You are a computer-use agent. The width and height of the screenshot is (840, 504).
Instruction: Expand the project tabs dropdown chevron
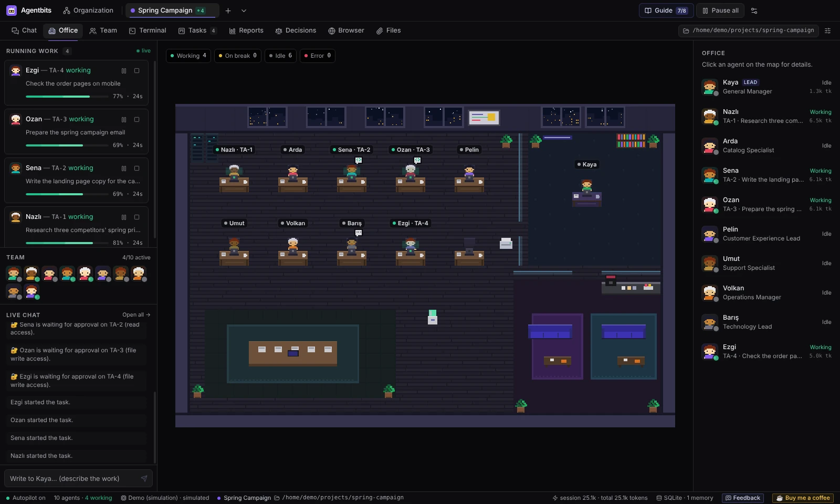coord(244,10)
